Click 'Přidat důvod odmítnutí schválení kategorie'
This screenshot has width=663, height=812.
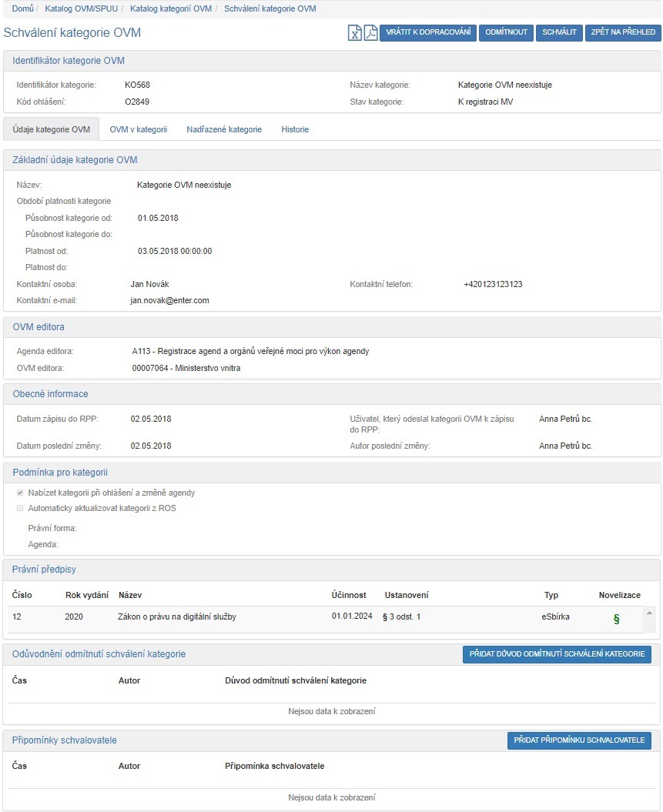click(x=557, y=653)
